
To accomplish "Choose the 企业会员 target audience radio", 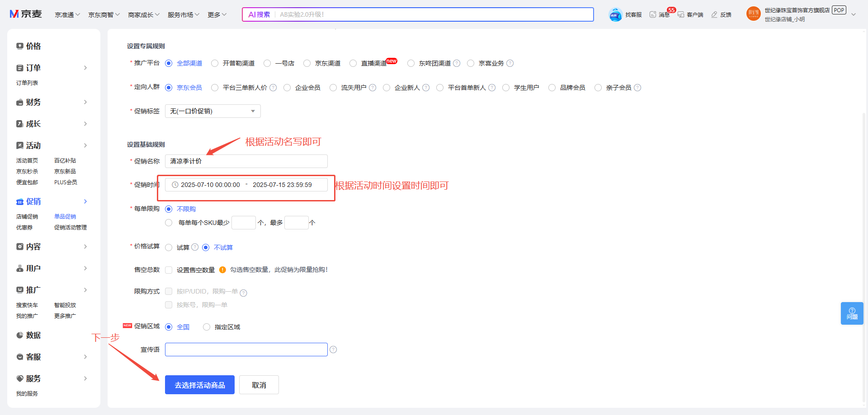I will click(x=287, y=88).
